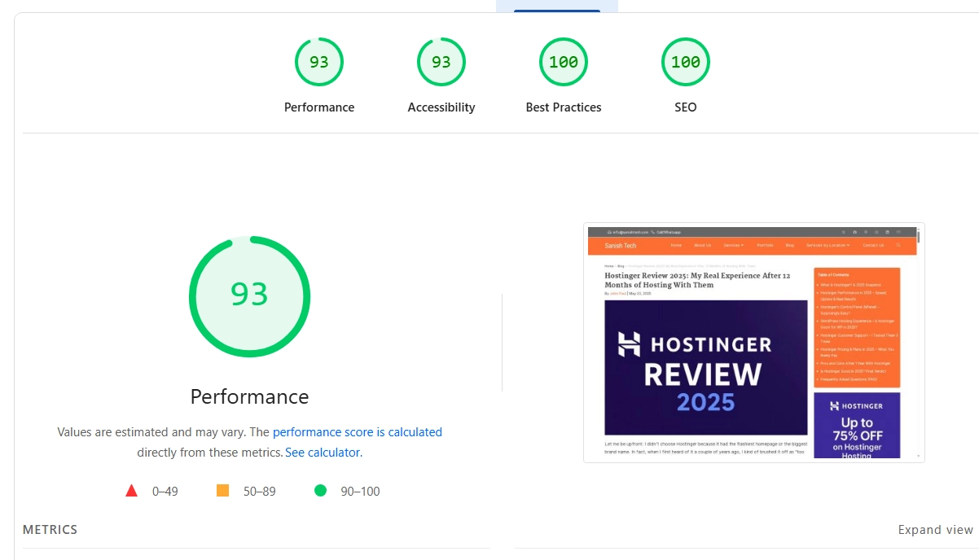Click the Table of Contents box in thumbnail
The width and height of the screenshot is (979, 560).
[x=857, y=328]
